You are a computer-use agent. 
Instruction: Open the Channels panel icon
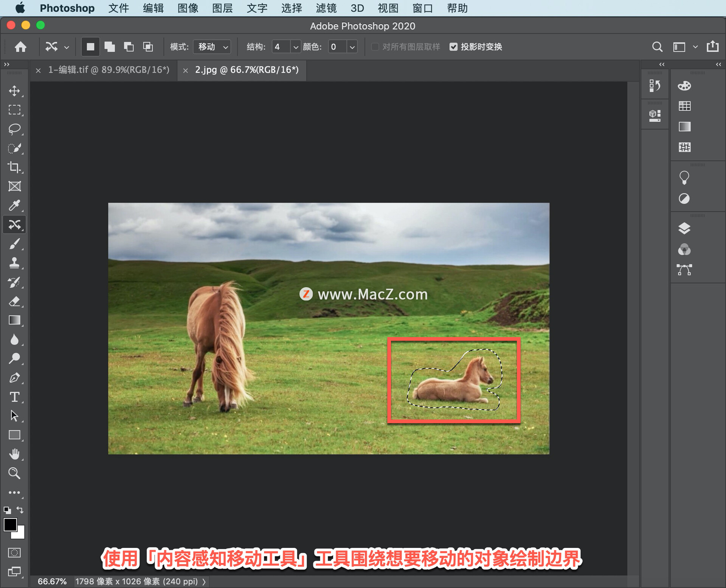point(684,249)
